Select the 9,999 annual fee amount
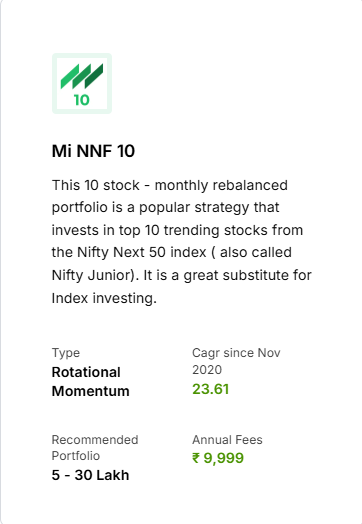Image resolution: width=362 pixels, height=524 pixels. click(224, 458)
